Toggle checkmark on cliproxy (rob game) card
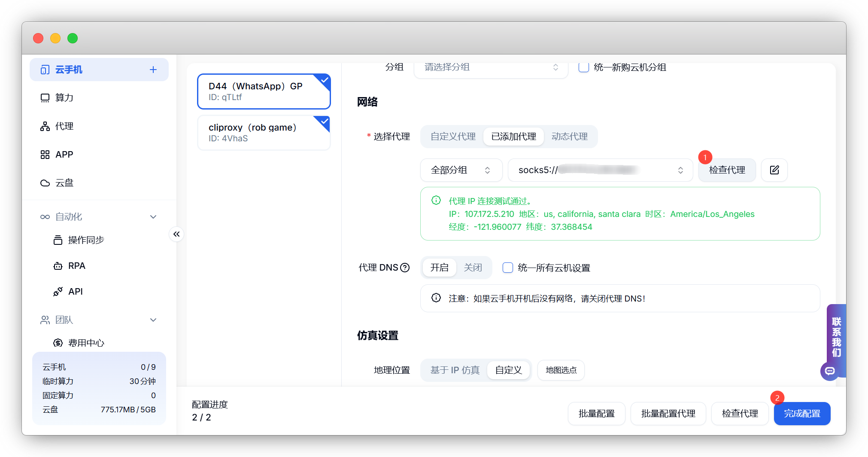Screen dimensions: 868x457 324,122
